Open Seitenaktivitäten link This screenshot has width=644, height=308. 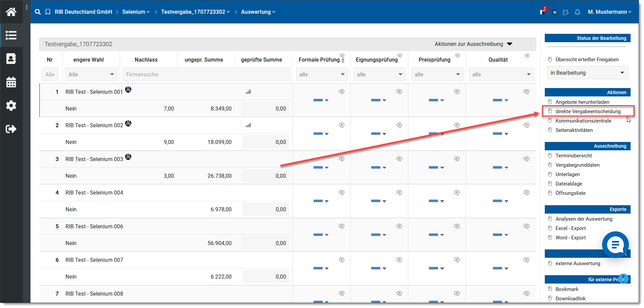tap(574, 130)
